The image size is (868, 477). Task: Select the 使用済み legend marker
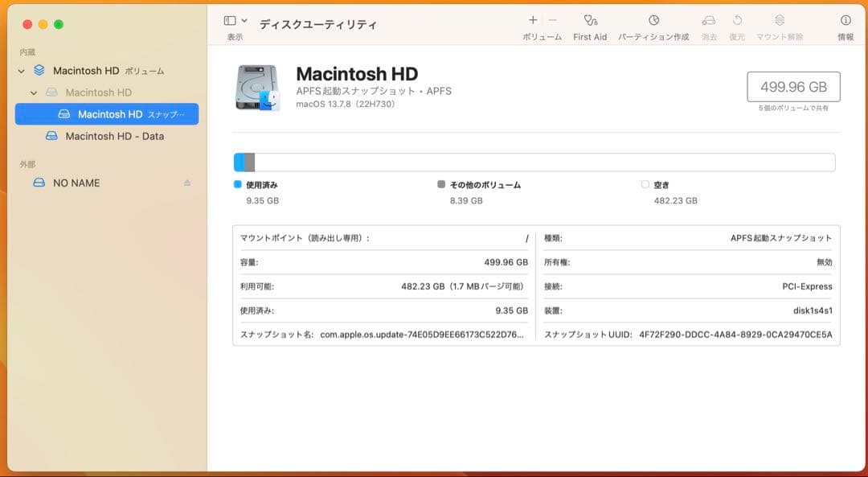pyautogui.click(x=237, y=184)
